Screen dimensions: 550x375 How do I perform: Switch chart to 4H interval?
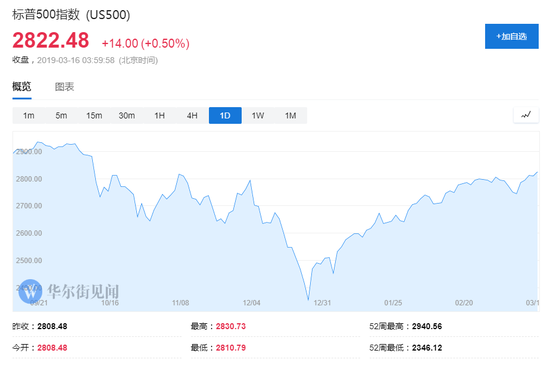point(192,115)
